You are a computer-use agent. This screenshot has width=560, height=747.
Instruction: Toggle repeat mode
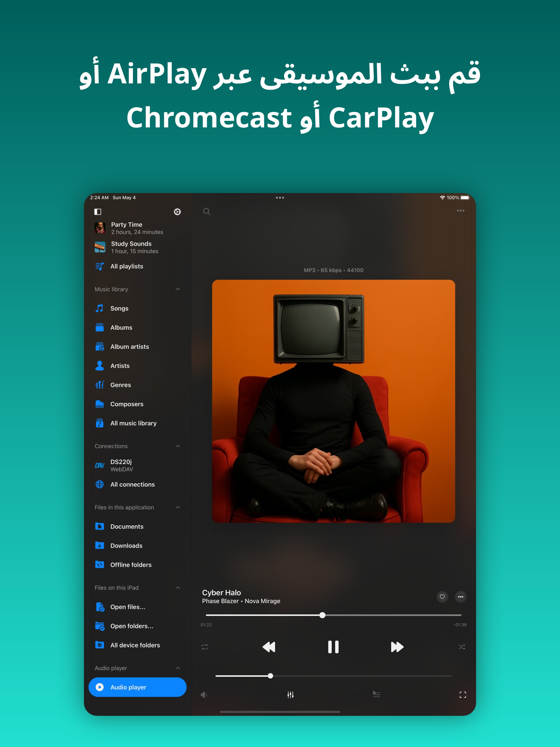[x=205, y=647]
